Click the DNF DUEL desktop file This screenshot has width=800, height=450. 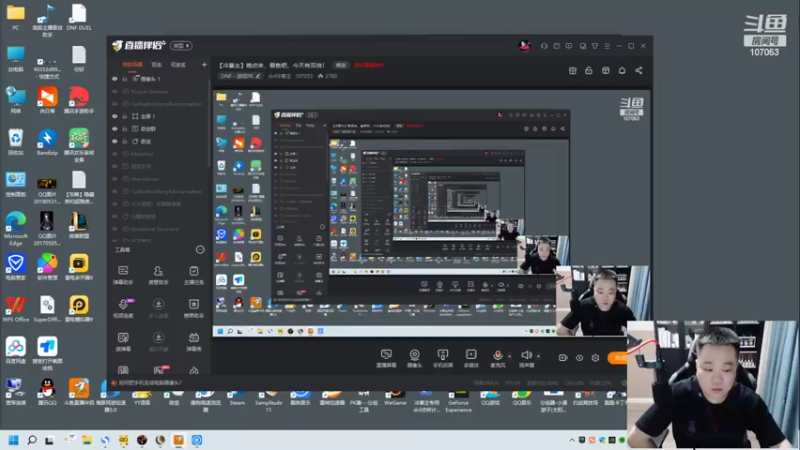[79, 17]
